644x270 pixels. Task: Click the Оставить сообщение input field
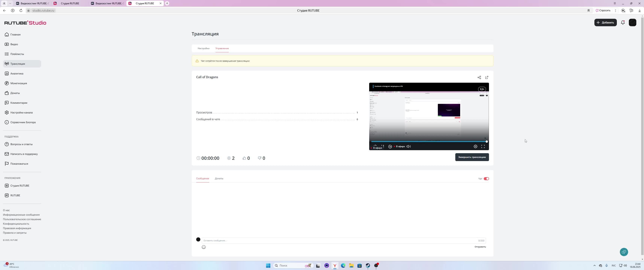pos(344,241)
